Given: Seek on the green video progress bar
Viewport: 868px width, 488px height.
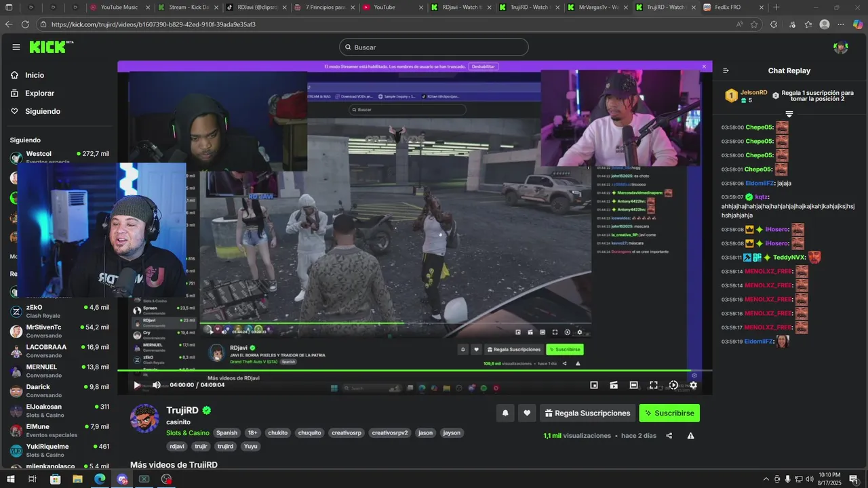Looking at the screenshot, I should [x=414, y=371].
